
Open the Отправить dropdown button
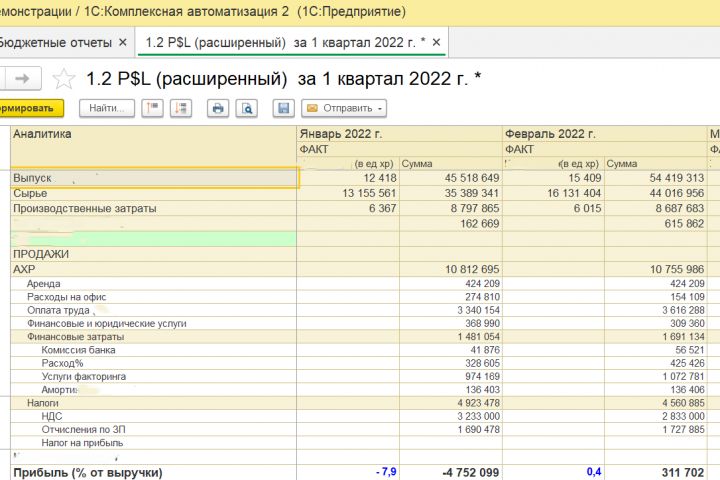(x=344, y=108)
